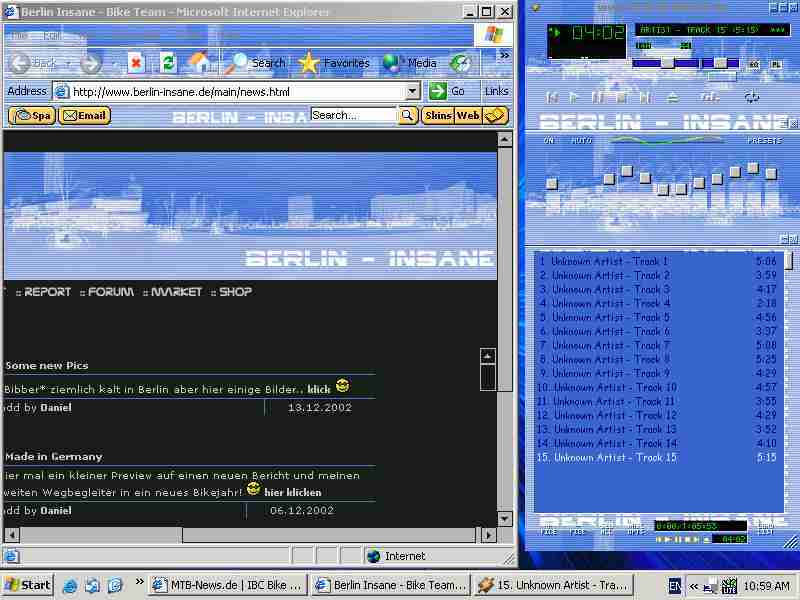Screen dimensions: 800x600
Task: Open the address bar URL dropdown
Action: pos(412,92)
